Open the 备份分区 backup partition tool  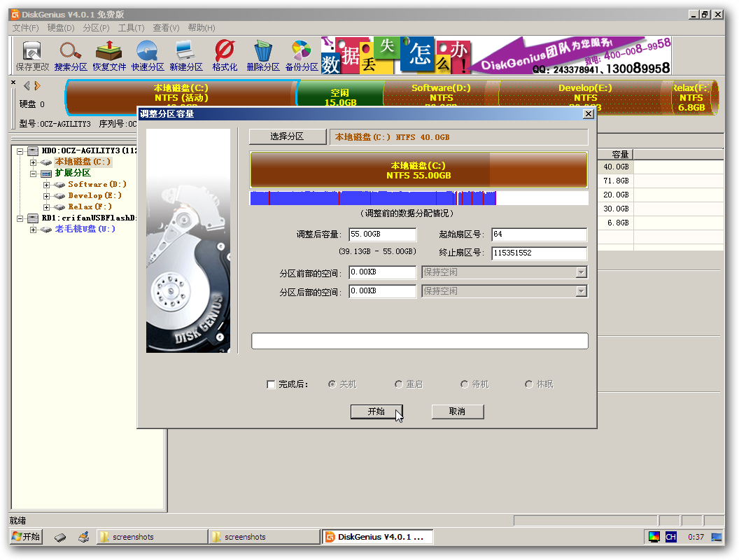coord(302,55)
